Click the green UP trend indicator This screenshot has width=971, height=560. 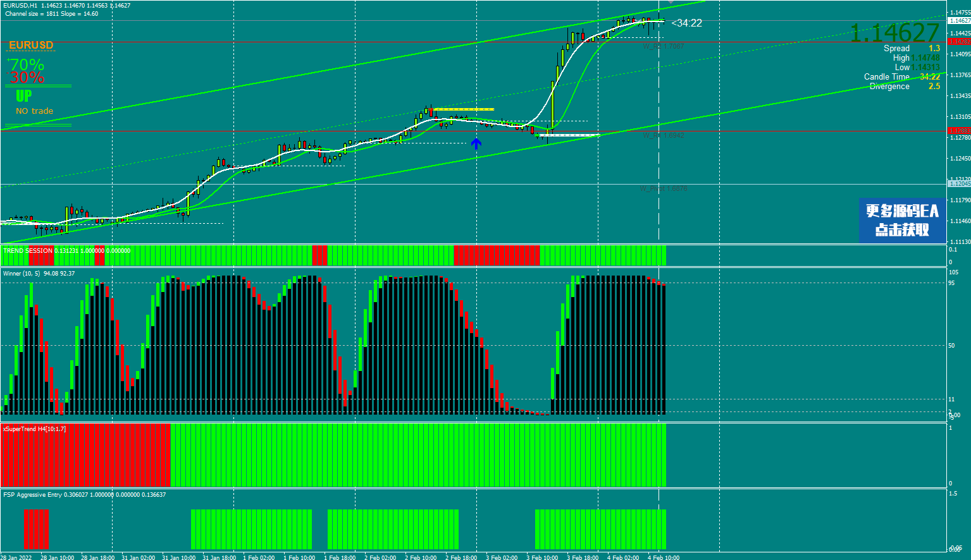pyautogui.click(x=23, y=96)
